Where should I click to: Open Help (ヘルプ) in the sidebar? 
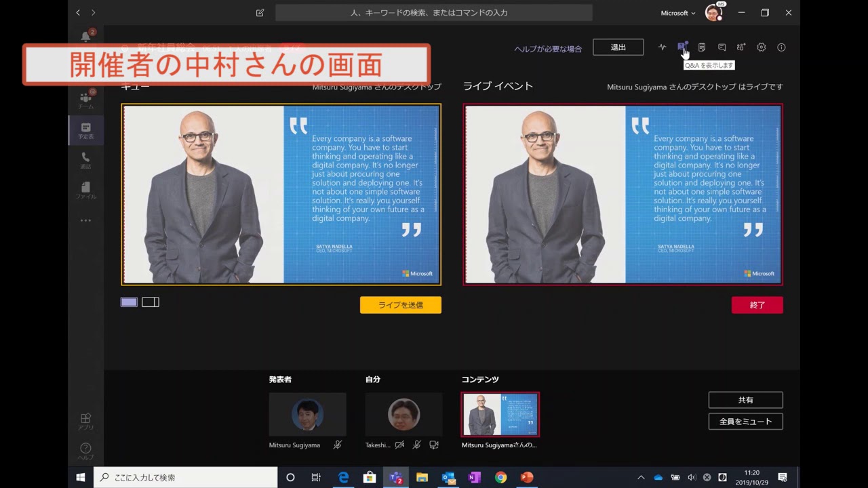click(85, 451)
